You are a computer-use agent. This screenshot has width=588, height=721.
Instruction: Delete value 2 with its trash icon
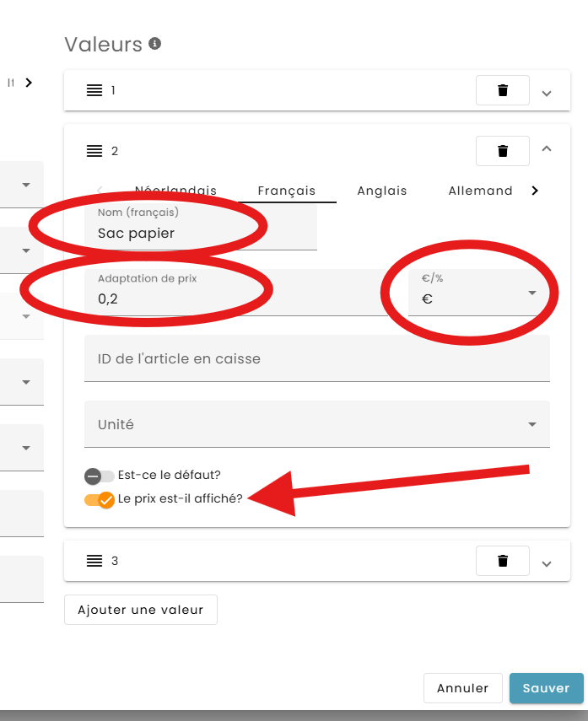pos(503,151)
